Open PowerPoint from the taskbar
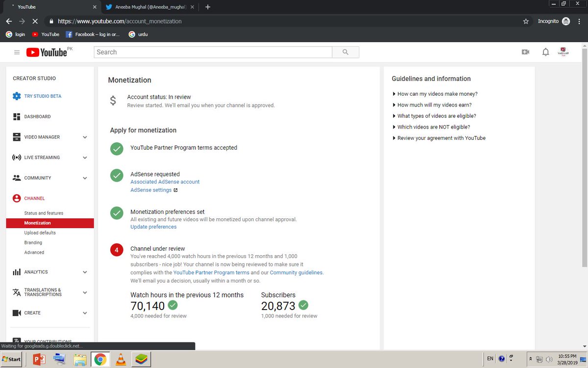Screen dimensions: 588x368 [x=39, y=360]
